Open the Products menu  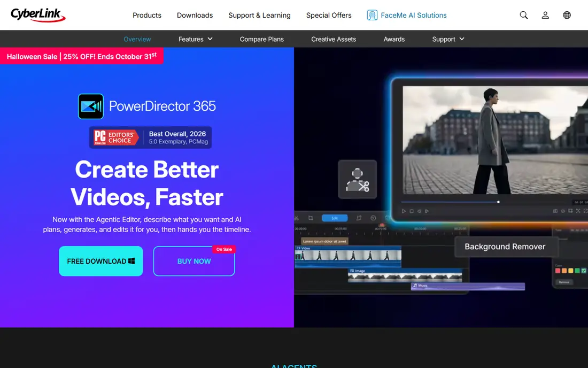pos(146,15)
